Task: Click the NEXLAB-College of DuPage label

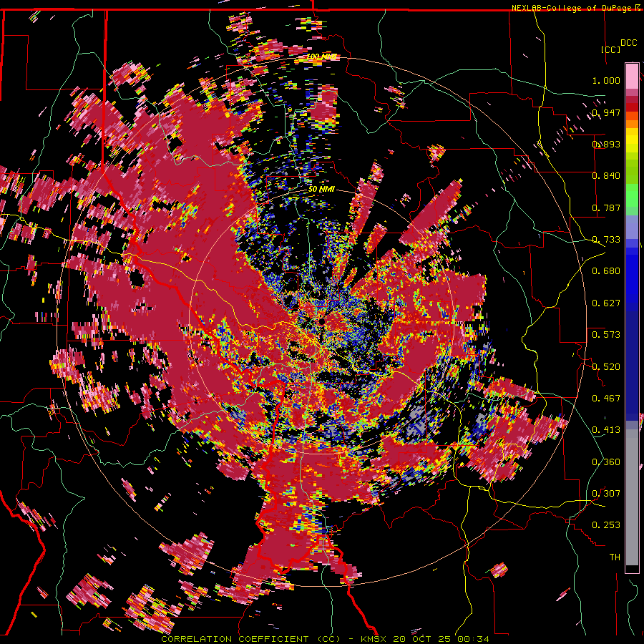Action: coord(573,8)
